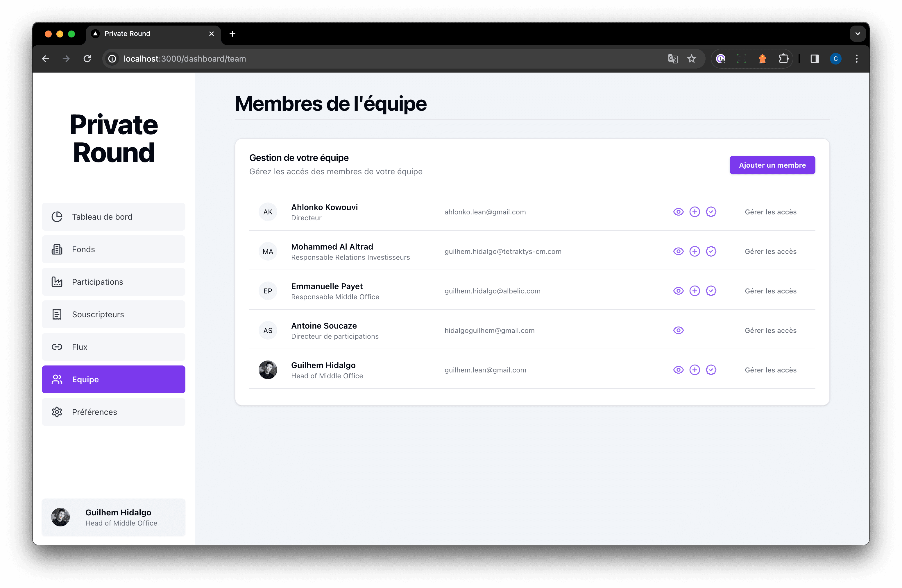
Task: Click check-badge icon for Mohammed Al Altrad
Action: 711,252
